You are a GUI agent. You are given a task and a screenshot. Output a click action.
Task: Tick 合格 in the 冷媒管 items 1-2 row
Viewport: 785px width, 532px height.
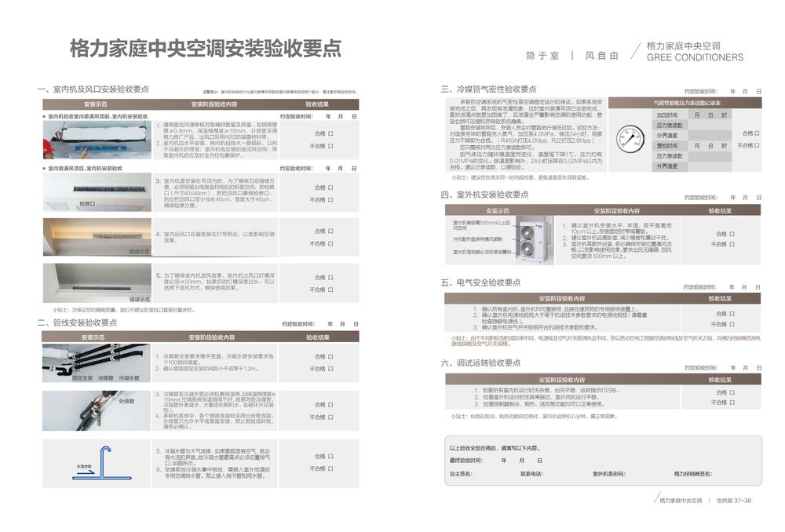[331, 356]
